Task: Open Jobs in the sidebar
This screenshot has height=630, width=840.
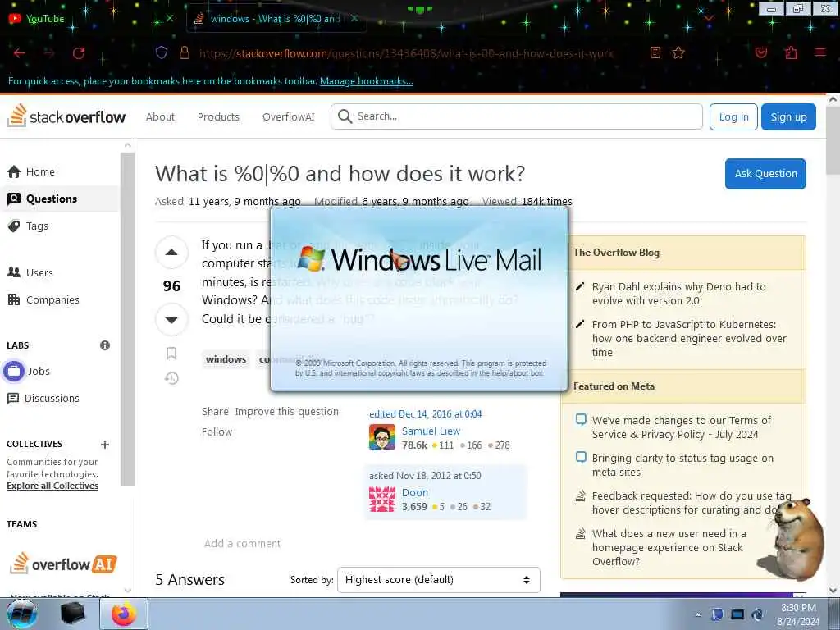Action: [x=39, y=371]
